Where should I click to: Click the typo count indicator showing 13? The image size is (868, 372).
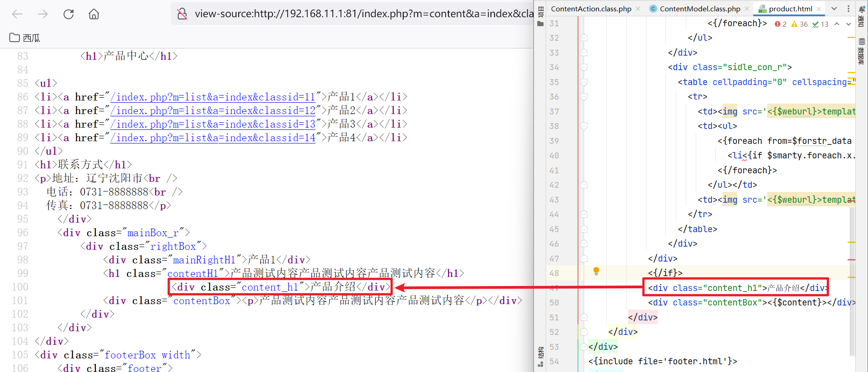820,24
